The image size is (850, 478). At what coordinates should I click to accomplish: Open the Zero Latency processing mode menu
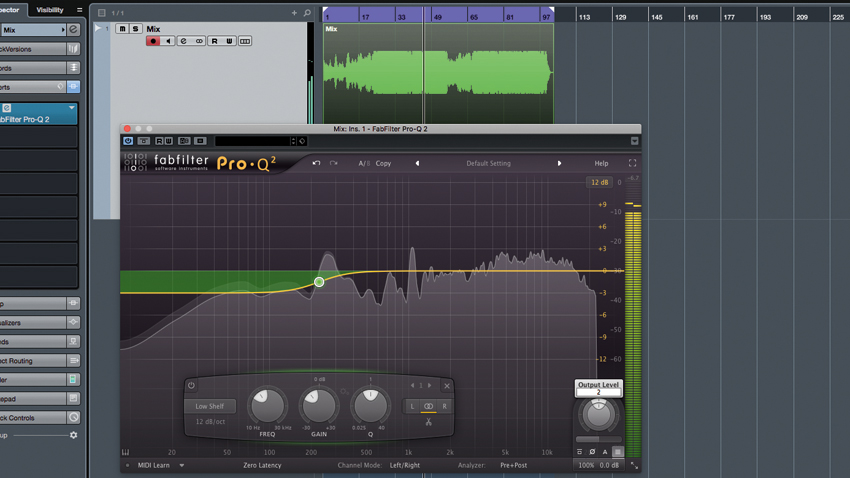point(262,465)
